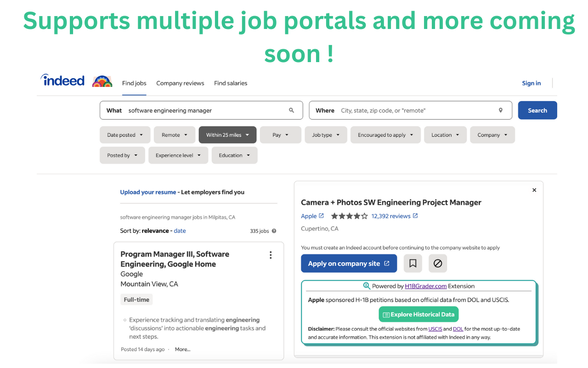
Task: Click the location pin icon in Where field
Action: [x=501, y=110]
